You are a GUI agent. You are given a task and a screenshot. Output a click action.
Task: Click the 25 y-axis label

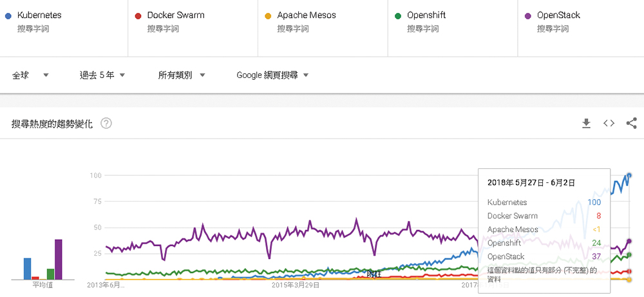pyautogui.click(x=98, y=253)
